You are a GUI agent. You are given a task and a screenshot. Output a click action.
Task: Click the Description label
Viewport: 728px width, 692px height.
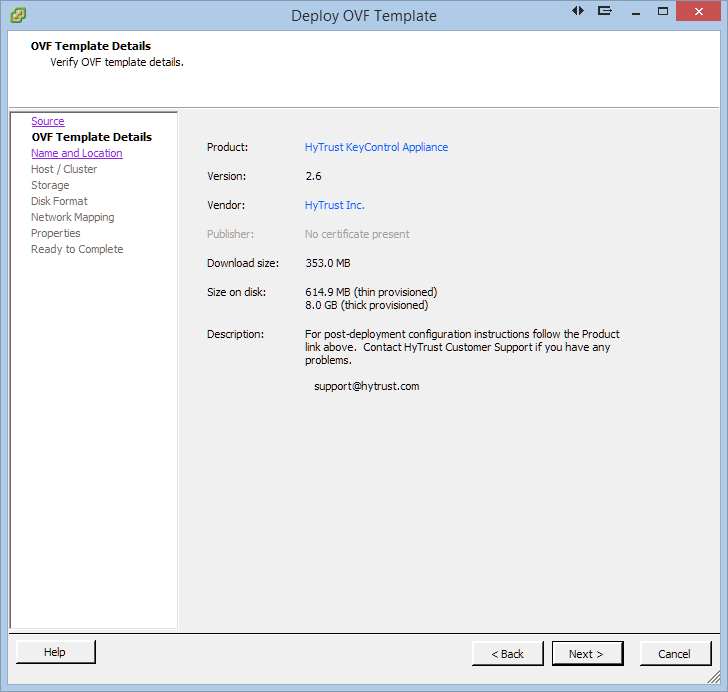(235, 334)
